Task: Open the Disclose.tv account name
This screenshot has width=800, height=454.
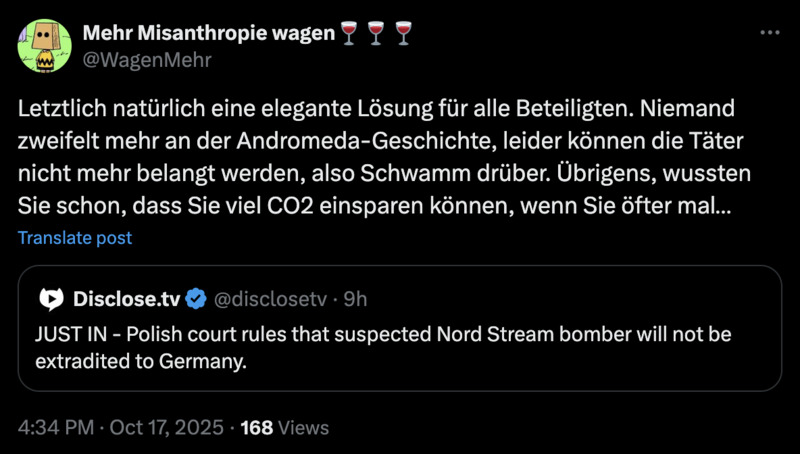Action: [128, 298]
